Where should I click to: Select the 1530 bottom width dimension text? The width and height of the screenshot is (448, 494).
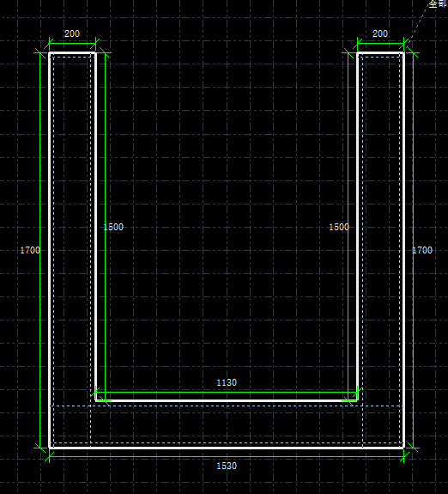pos(227,466)
